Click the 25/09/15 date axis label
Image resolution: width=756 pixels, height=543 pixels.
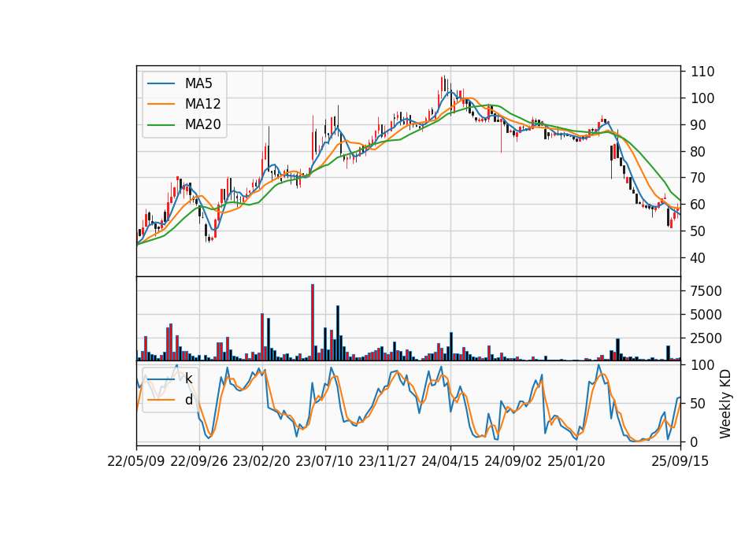click(680, 461)
